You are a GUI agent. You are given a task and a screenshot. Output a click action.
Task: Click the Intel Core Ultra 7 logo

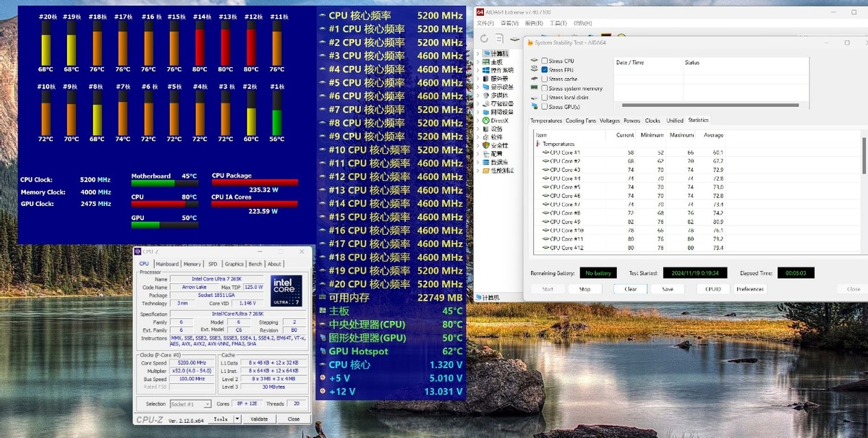(286, 291)
